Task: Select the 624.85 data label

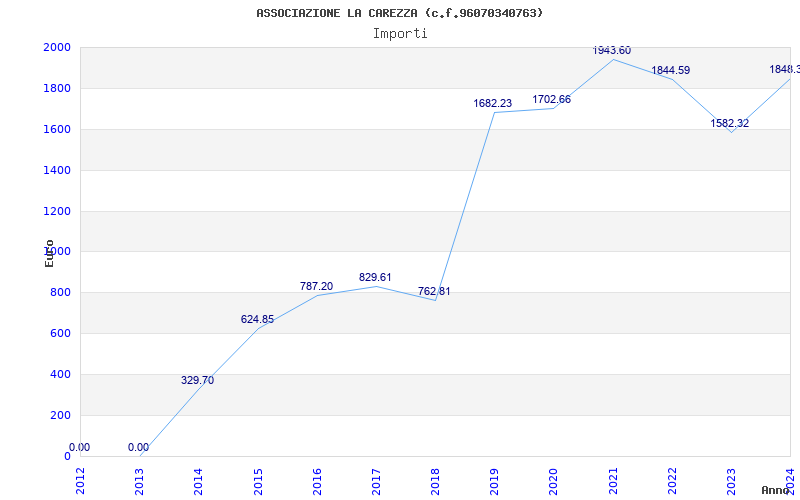Action: click(257, 320)
